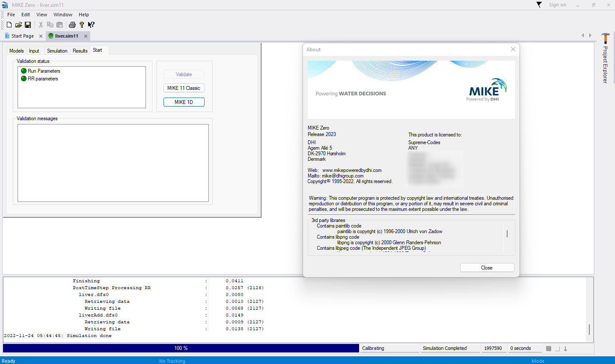Viewport: 615px width, 364px height.
Task: Select RR parameters validation status item
Action: [x=43, y=79]
